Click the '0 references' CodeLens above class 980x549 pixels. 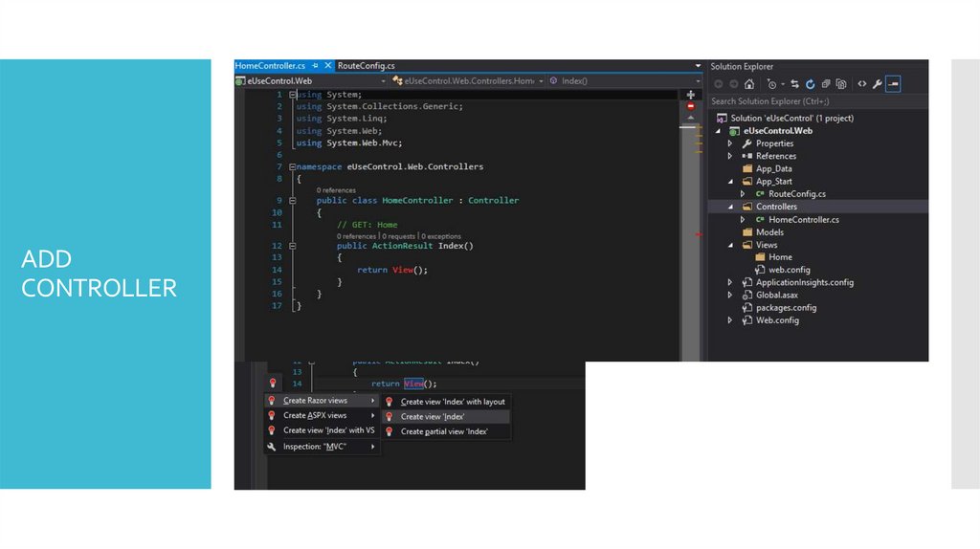336,190
